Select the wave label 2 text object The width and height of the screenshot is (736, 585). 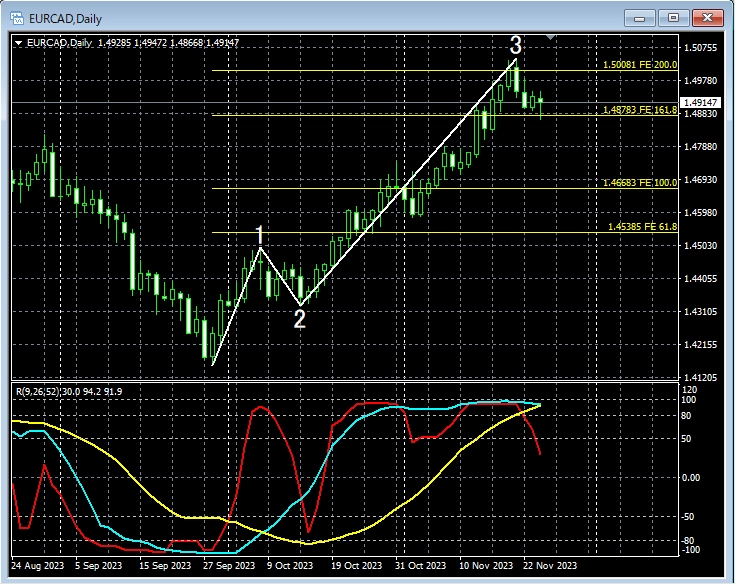click(x=299, y=320)
